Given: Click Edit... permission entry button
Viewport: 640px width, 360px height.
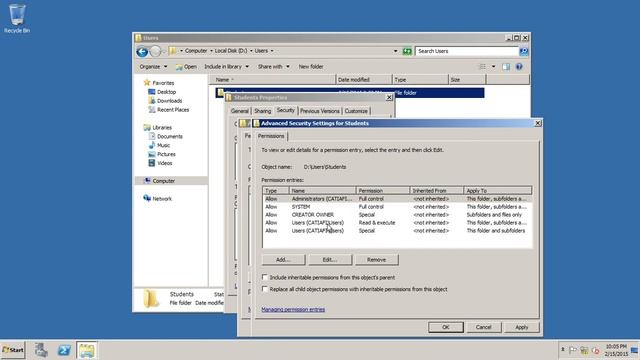Looking at the screenshot, I should point(330,260).
